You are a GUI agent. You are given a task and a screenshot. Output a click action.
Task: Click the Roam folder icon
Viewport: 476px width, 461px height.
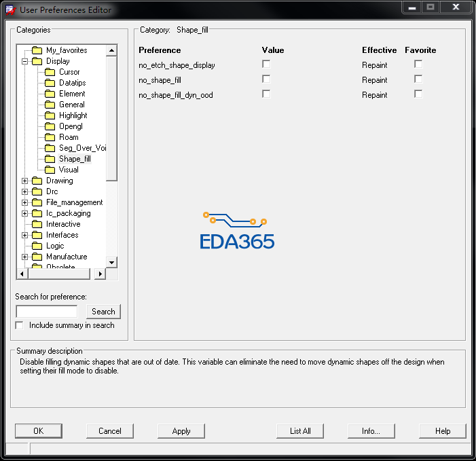pos(50,137)
